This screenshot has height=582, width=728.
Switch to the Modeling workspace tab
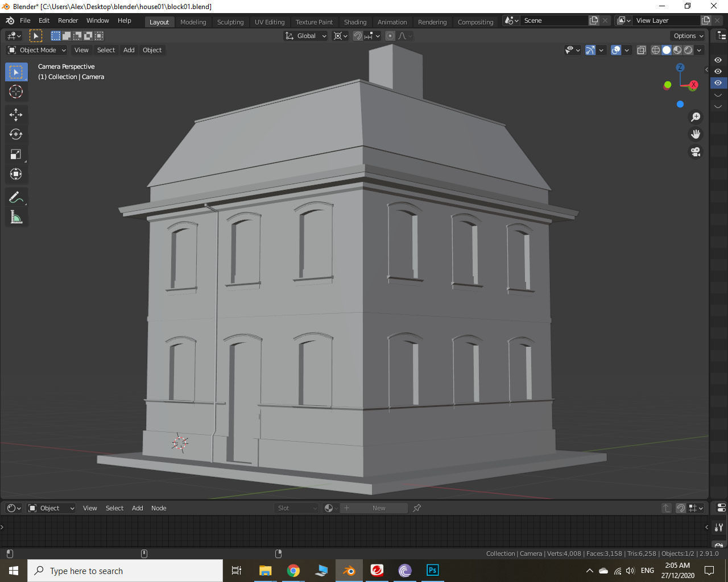click(x=193, y=22)
